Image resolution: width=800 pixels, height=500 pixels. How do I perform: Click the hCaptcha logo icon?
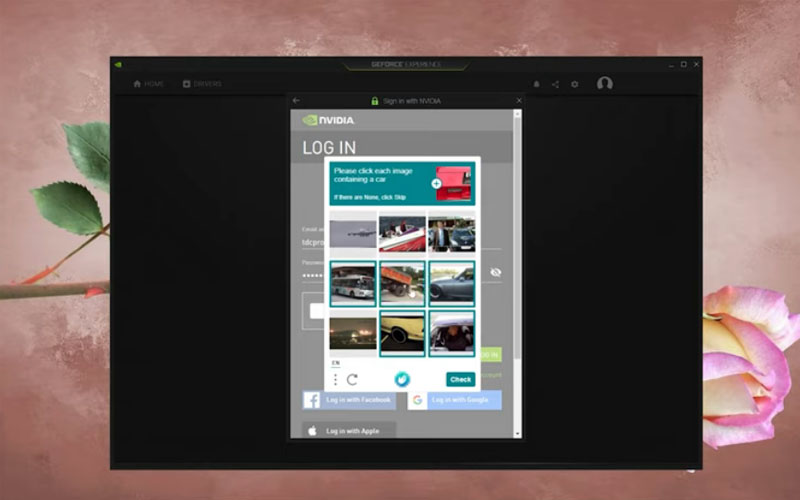coord(402,379)
